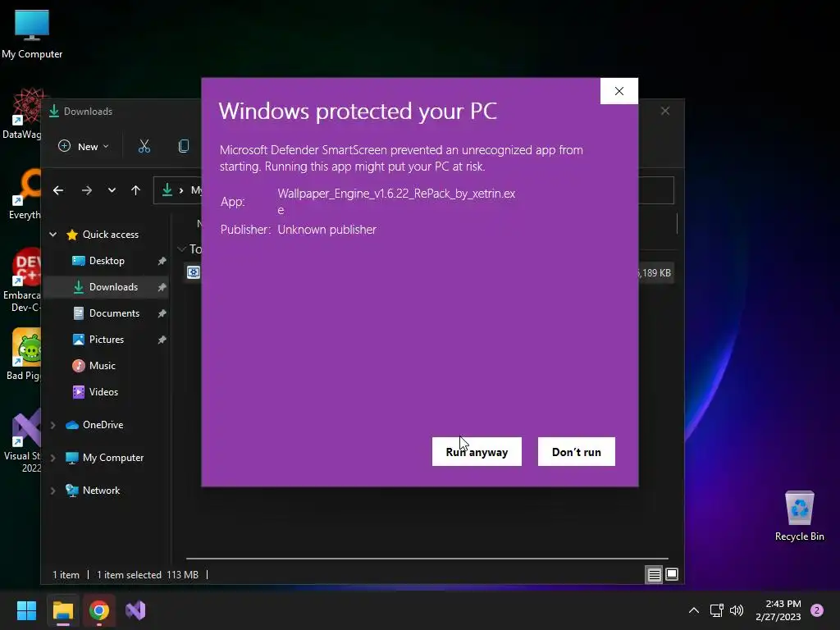The image size is (840, 630).
Task: Click the address bar download icon
Action: [167, 189]
